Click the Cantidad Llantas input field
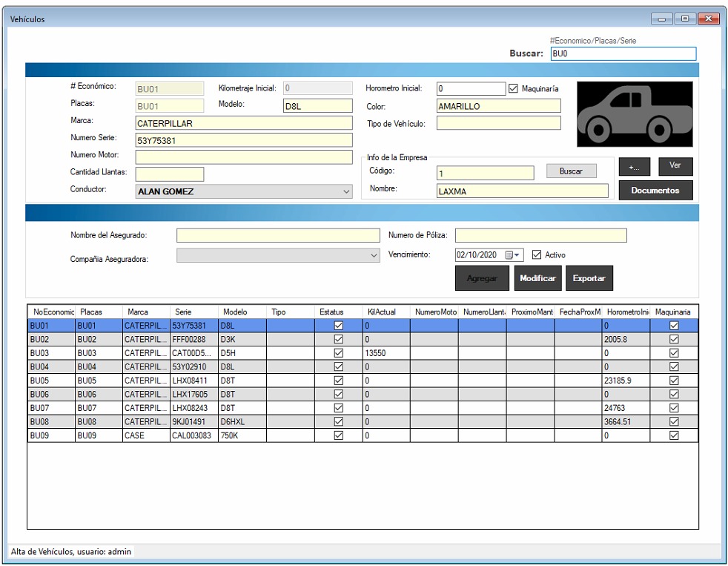 (x=170, y=174)
